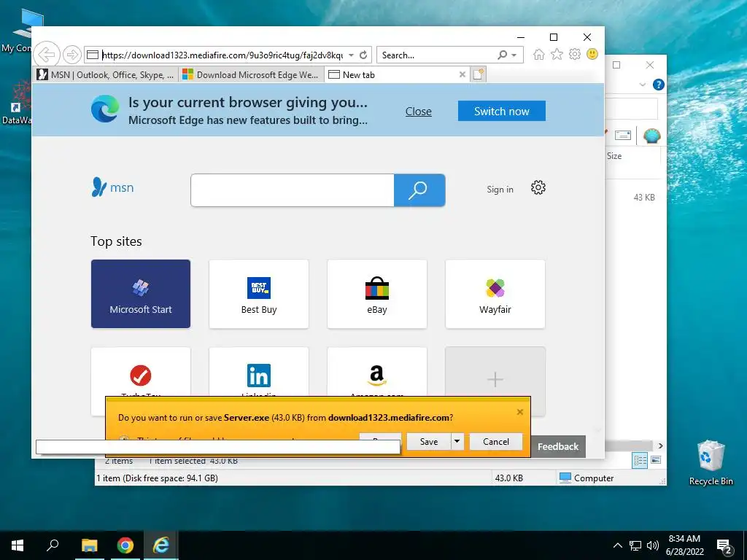Click the Internet Explorer taskbar icon

[x=160, y=545]
